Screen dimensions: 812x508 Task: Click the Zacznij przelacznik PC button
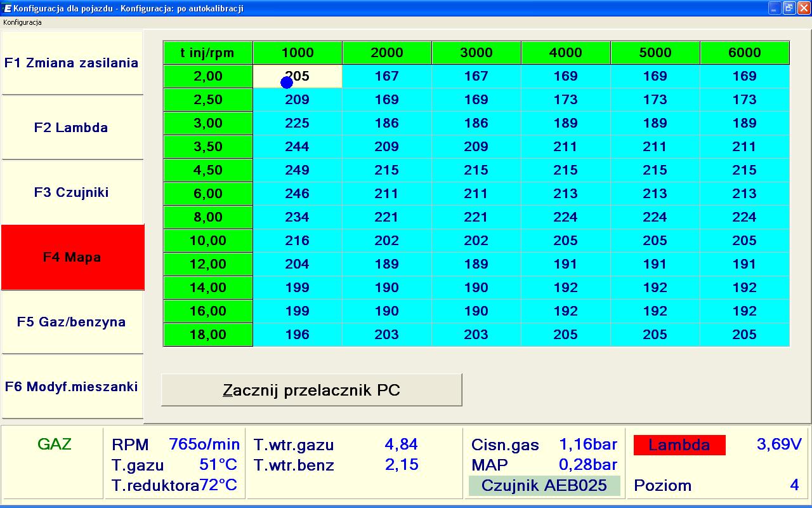tap(311, 390)
